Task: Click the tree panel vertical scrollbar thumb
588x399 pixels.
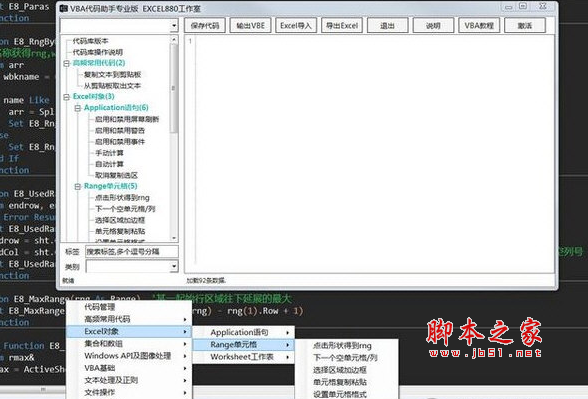Action: click(174, 88)
